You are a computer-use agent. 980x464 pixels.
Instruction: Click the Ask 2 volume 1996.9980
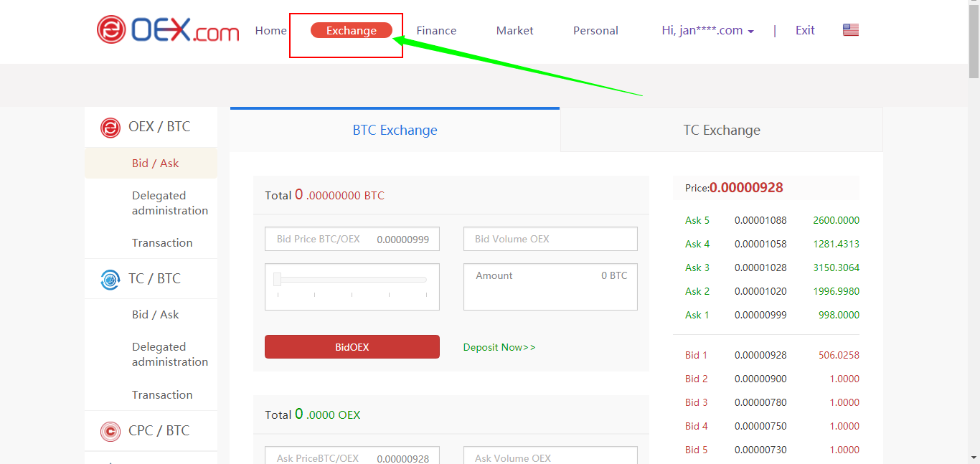pyautogui.click(x=836, y=291)
